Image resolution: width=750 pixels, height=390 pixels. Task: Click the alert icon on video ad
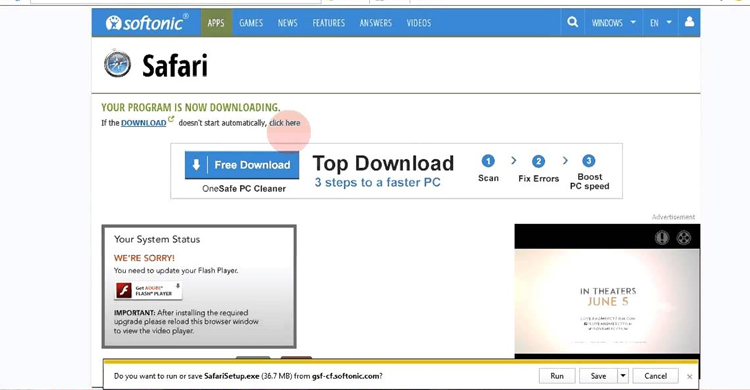click(x=662, y=237)
